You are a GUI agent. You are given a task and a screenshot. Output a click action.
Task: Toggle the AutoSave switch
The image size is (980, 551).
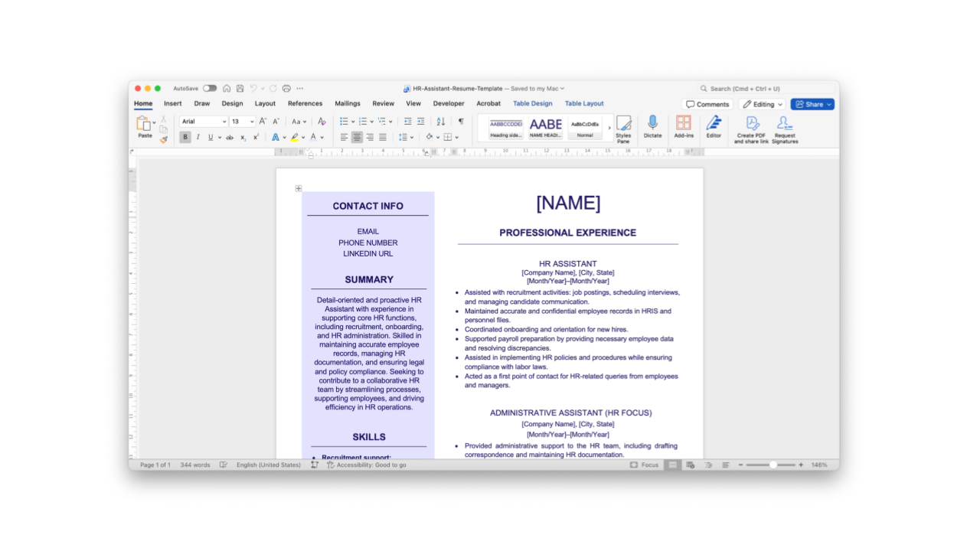point(210,89)
